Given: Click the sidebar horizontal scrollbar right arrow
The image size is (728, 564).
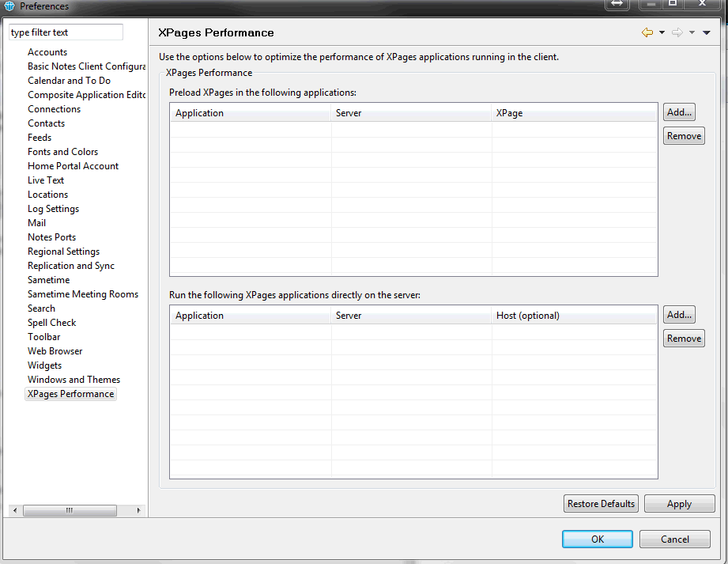Looking at the screenshot, I should click(139, 510).
